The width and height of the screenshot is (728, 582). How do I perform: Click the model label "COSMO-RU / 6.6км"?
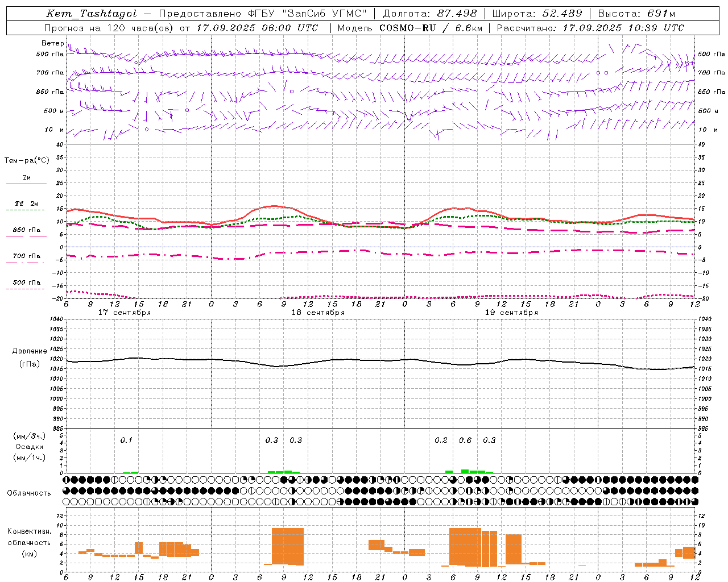[x=431, y=28]
